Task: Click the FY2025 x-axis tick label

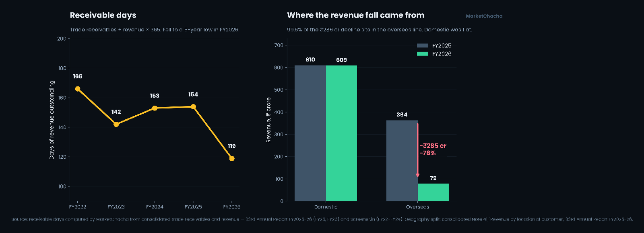Action: (193, 207)
